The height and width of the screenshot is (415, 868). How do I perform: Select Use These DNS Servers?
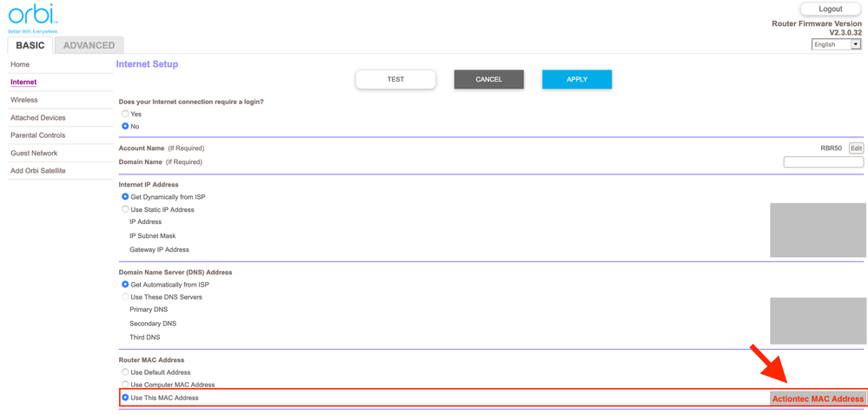[125, 297]
